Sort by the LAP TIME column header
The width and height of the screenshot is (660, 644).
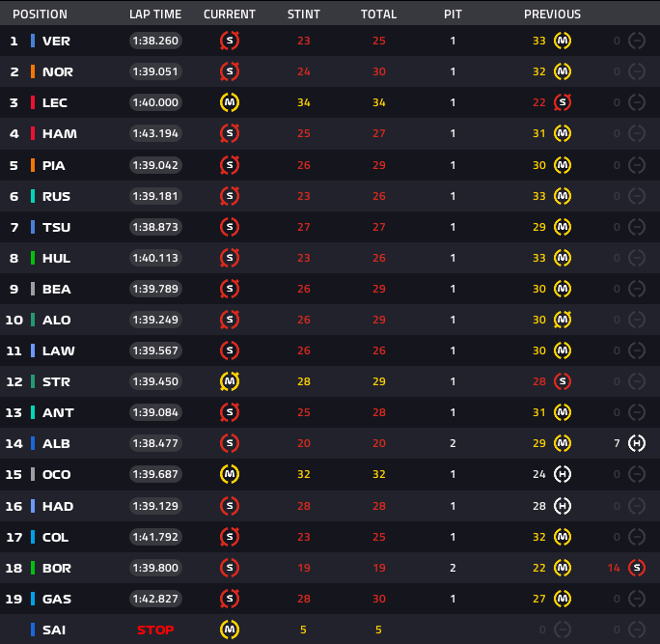(154, 14)
